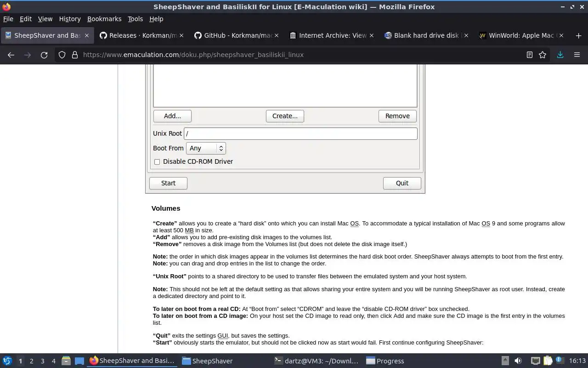588x368 pixels.
Task: Click the Start button in the screenshot
Action: click(168, 183)
